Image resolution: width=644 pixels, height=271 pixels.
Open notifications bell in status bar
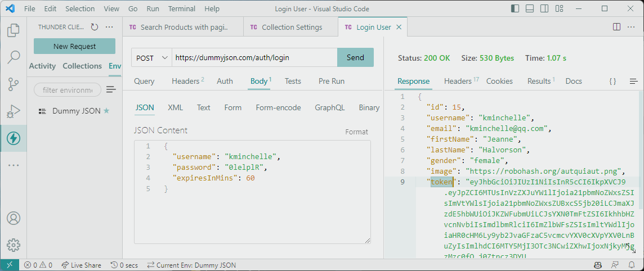pyautogui.click(x=631, y=265)
